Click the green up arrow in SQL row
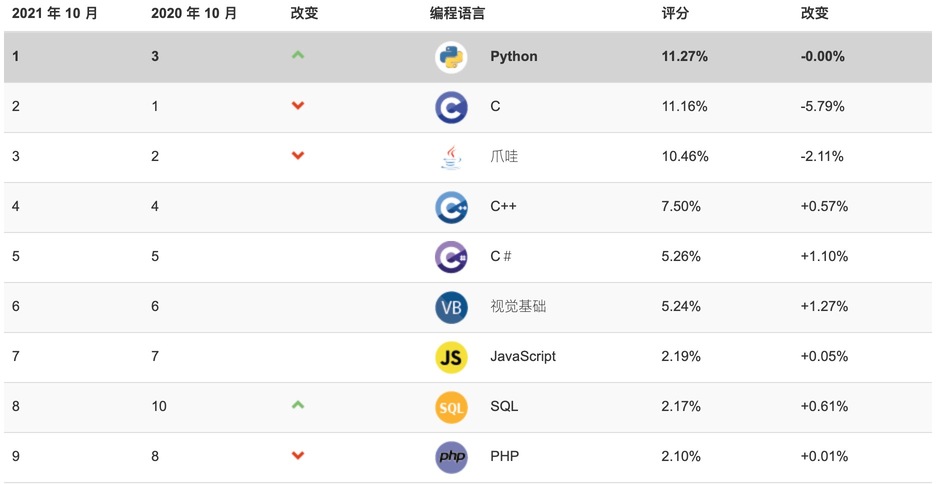 297,405
